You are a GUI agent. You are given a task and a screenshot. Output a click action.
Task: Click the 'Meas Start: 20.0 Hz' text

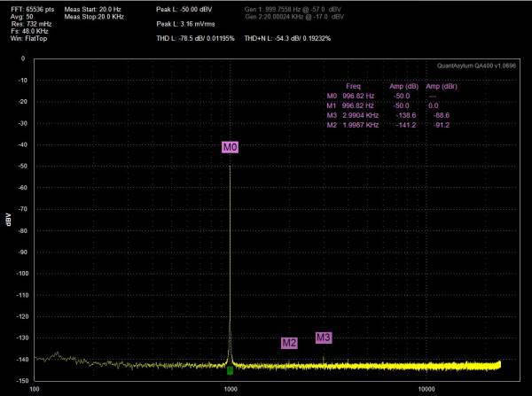(x=92, y=10)
